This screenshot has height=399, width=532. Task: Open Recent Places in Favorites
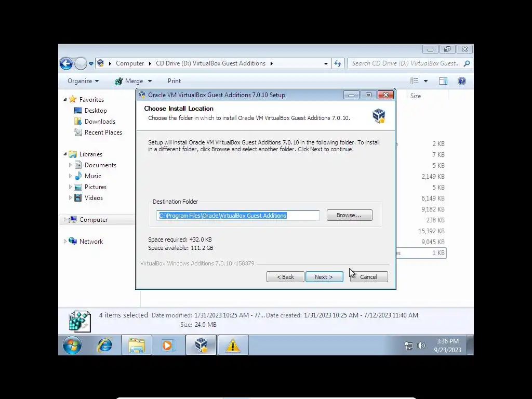point(103,132)
